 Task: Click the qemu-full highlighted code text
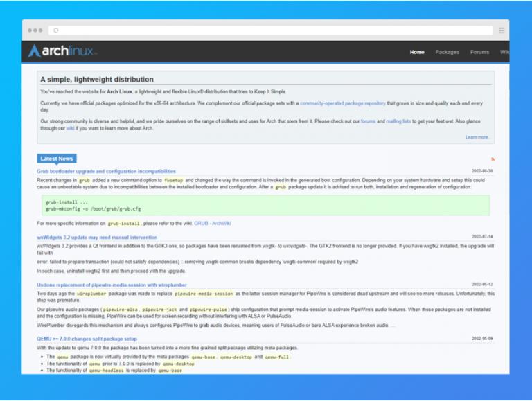pyautogui.click(x=277, y=357)
